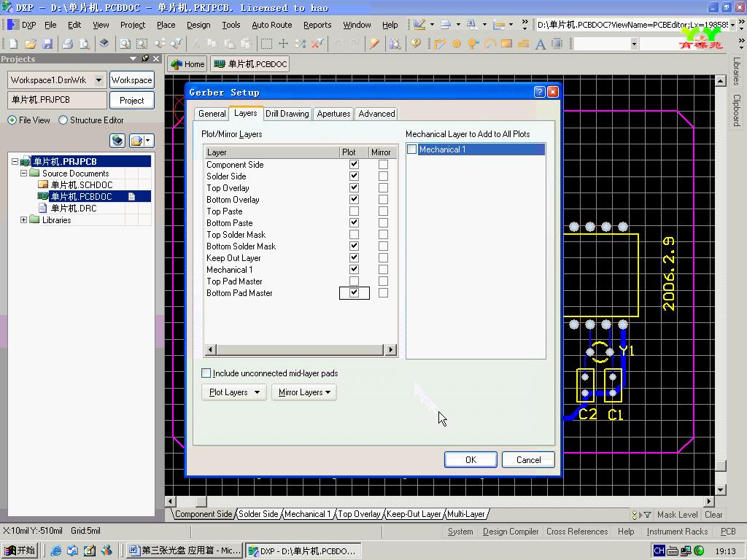Open print preview from the toolbar
Viewport: 747px width, 560px height.
(x=85, y=44)
